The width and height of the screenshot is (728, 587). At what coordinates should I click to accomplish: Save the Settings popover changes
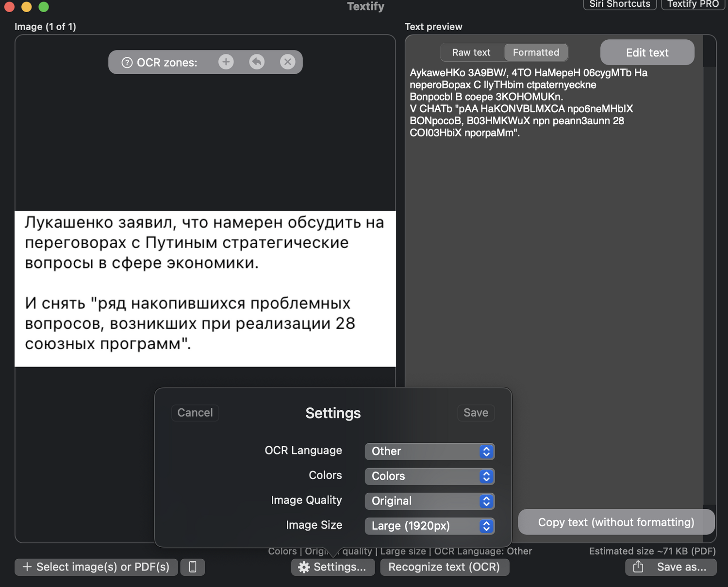tap(476, 413)
